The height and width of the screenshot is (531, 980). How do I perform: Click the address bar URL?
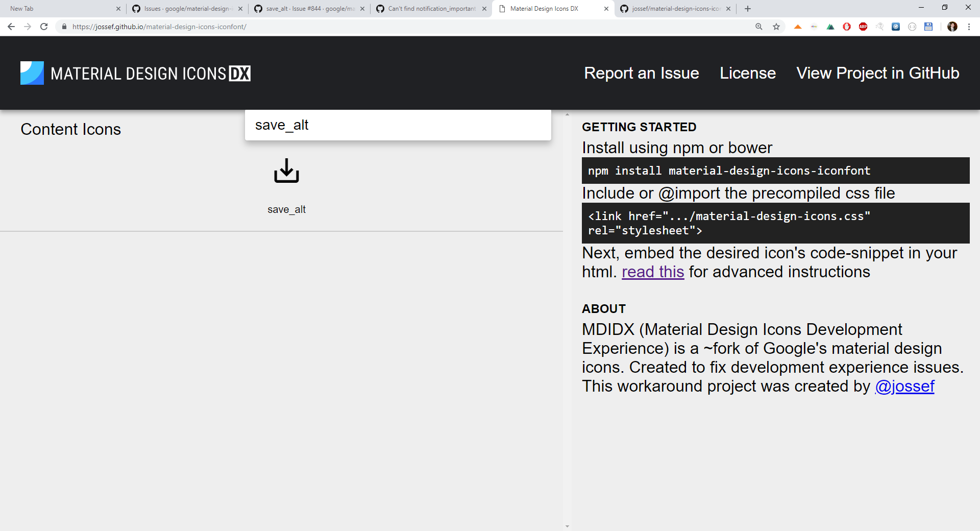click(x=159, y=27)
